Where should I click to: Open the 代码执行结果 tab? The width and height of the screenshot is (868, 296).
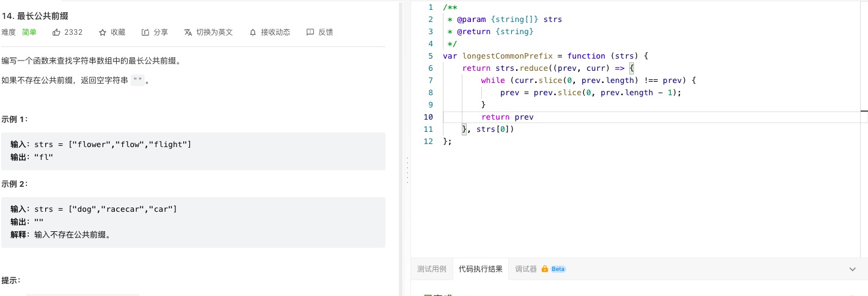[481, 269]
